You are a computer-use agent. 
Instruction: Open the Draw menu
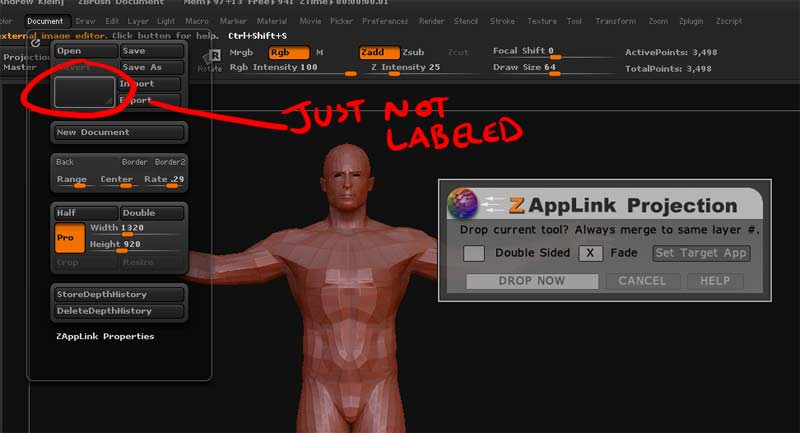tap(85, 21)
